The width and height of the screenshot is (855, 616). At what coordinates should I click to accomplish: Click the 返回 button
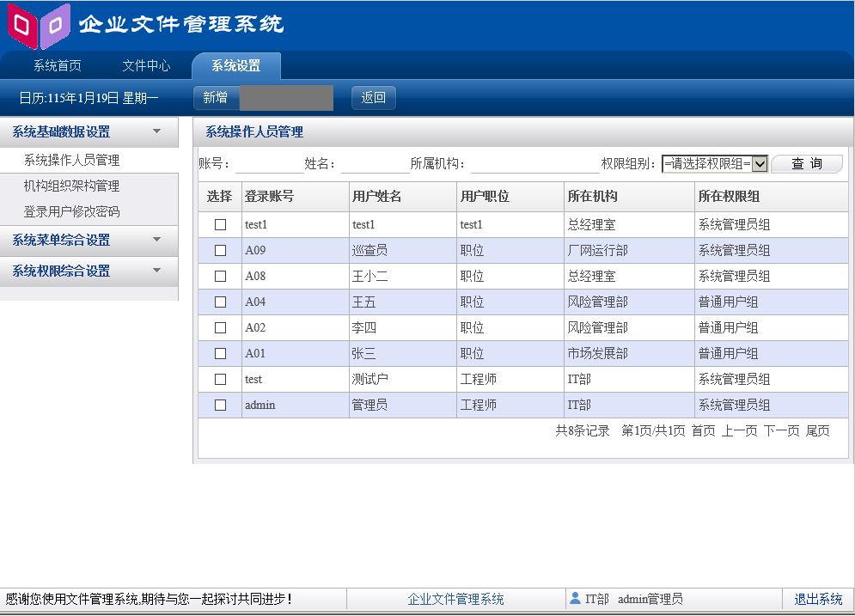374,98
